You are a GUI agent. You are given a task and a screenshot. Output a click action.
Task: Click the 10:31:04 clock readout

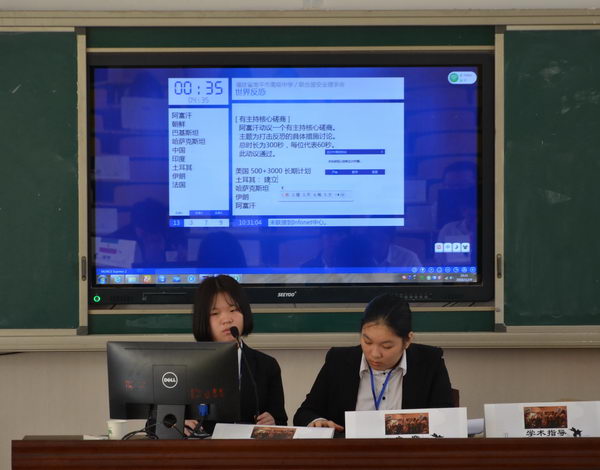250,222
